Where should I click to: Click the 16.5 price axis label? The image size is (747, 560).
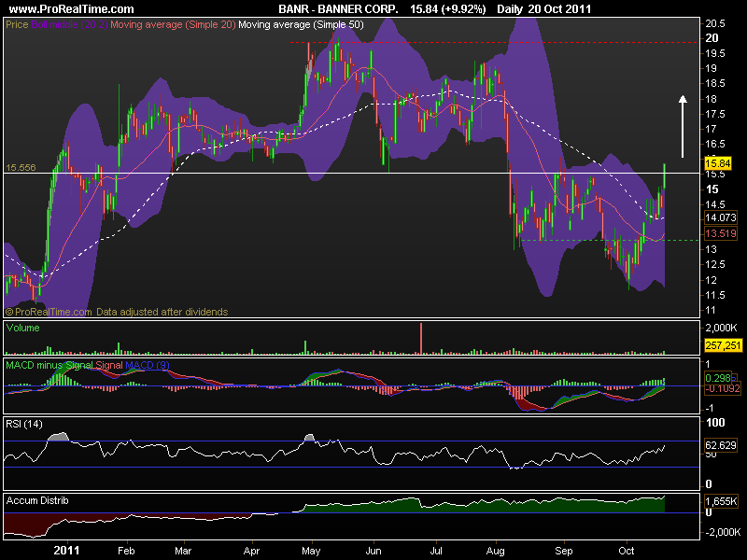tap(715, 144)
